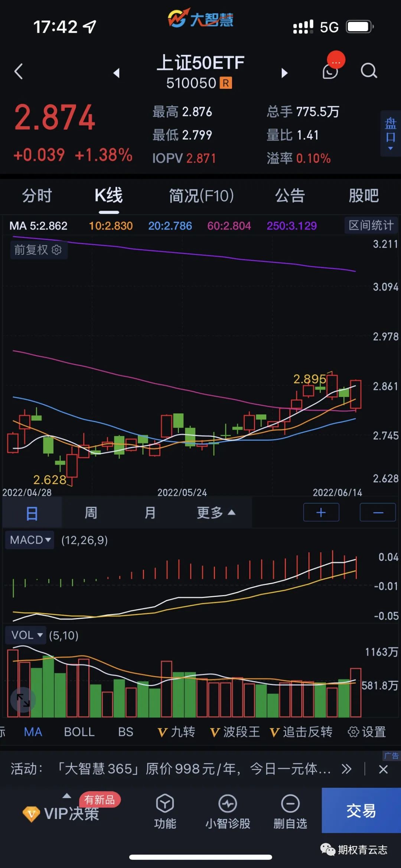401x868 pixels.
Task: Switch to next stock with right triangle
Action: point(284,73)
